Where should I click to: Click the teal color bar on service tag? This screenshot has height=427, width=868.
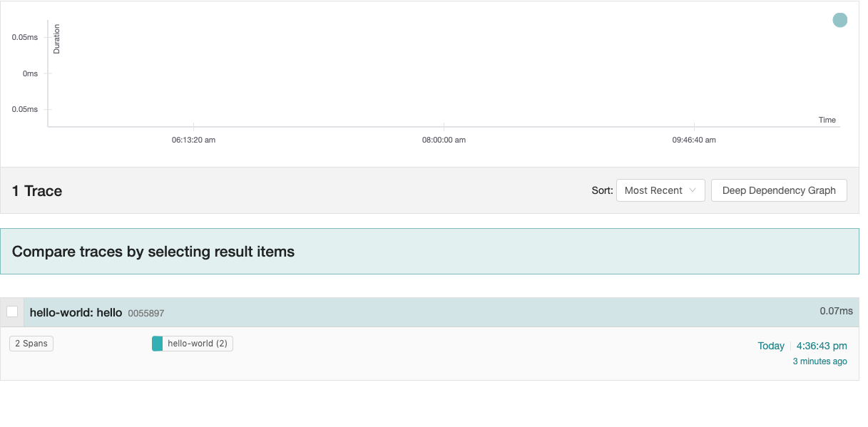(x=157, y=344)
